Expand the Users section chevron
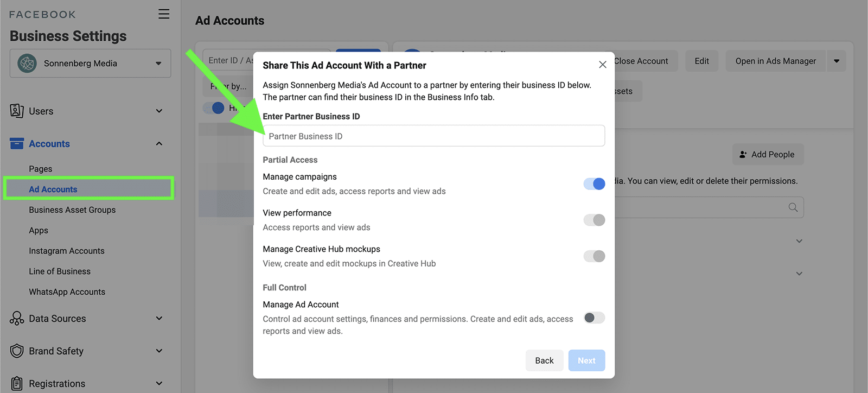 pos(159,111)
